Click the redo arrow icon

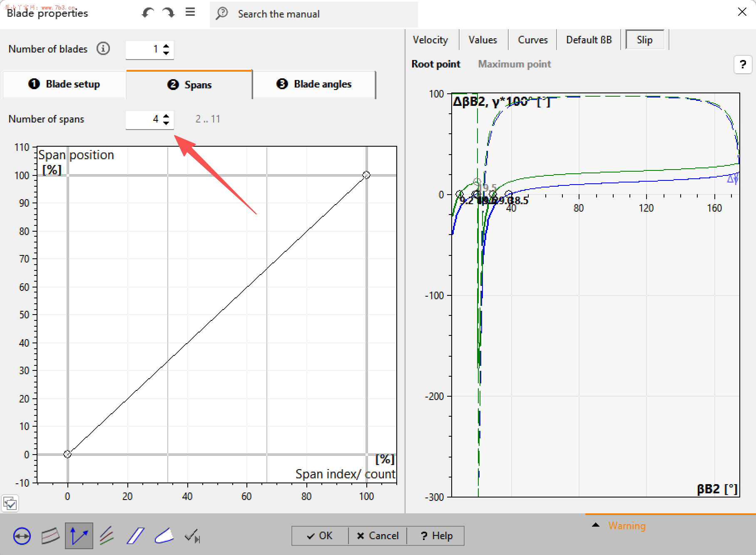click(x=169, y=13)
